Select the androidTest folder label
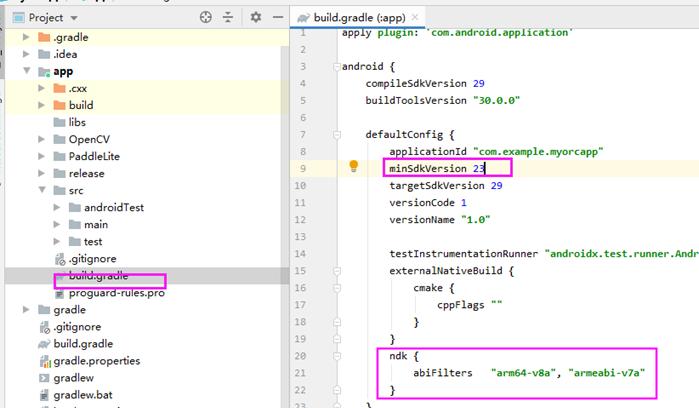 coord(114,207)
